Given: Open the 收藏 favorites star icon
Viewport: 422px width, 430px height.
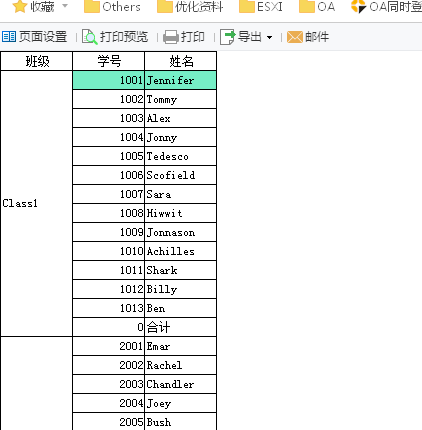Looking at the screenshot, I should point(20,6).
